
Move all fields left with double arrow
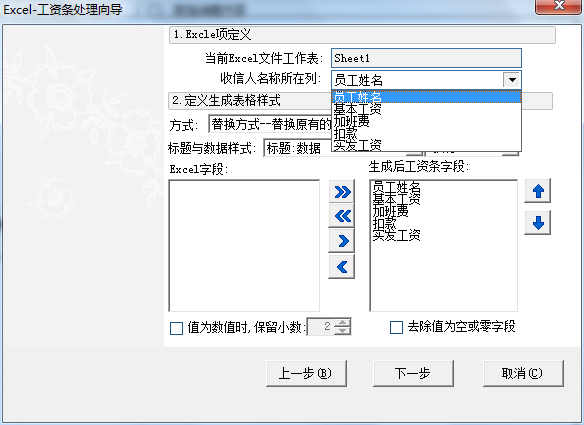[x=342, y=216]
